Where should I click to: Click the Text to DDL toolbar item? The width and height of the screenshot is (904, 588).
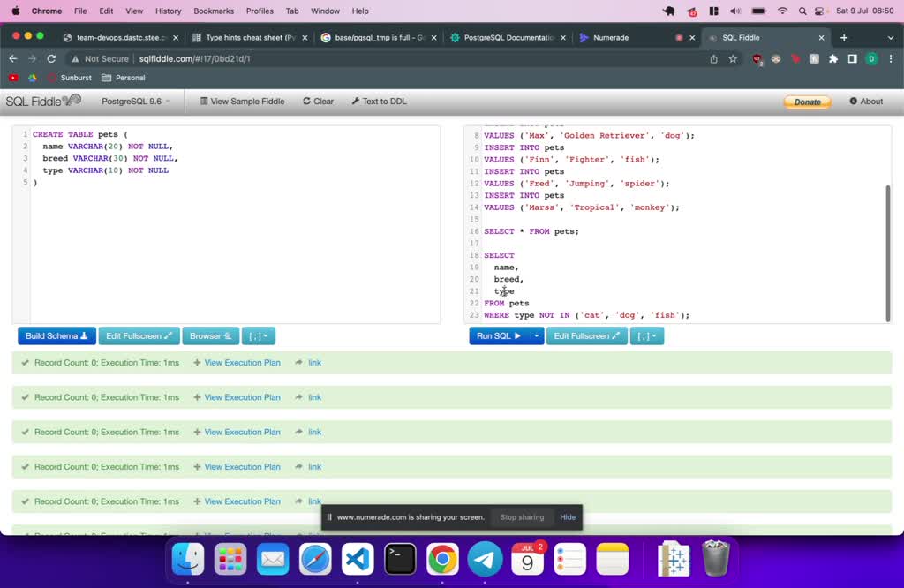(379, 102)
